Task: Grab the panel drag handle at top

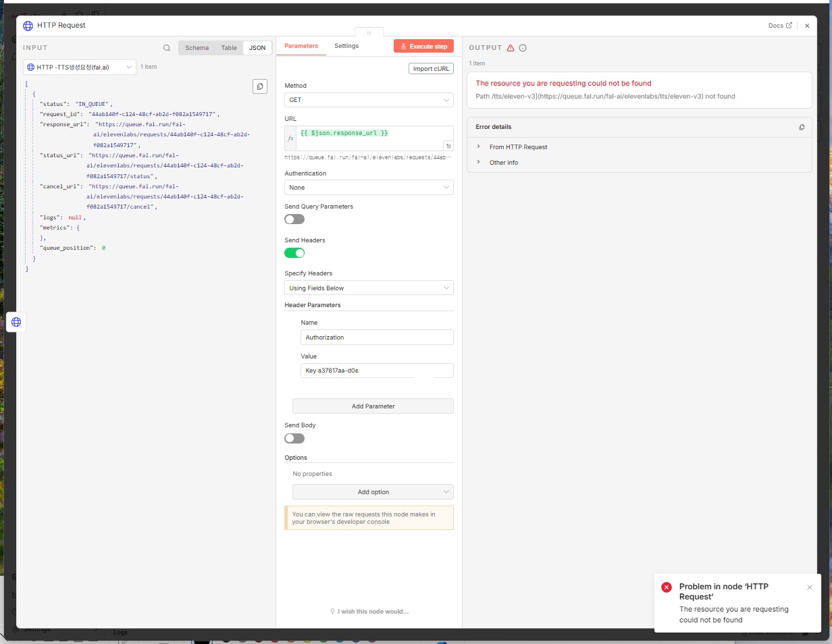Action: tap(369, 32)
